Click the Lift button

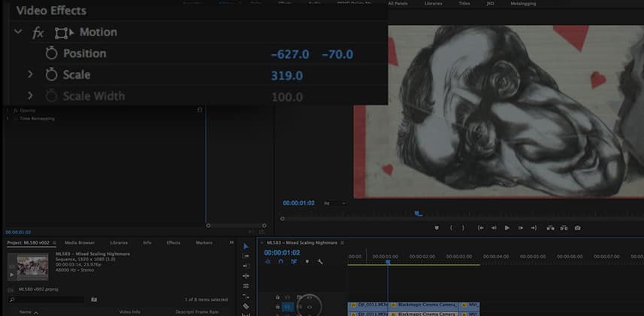pos(551,228)
